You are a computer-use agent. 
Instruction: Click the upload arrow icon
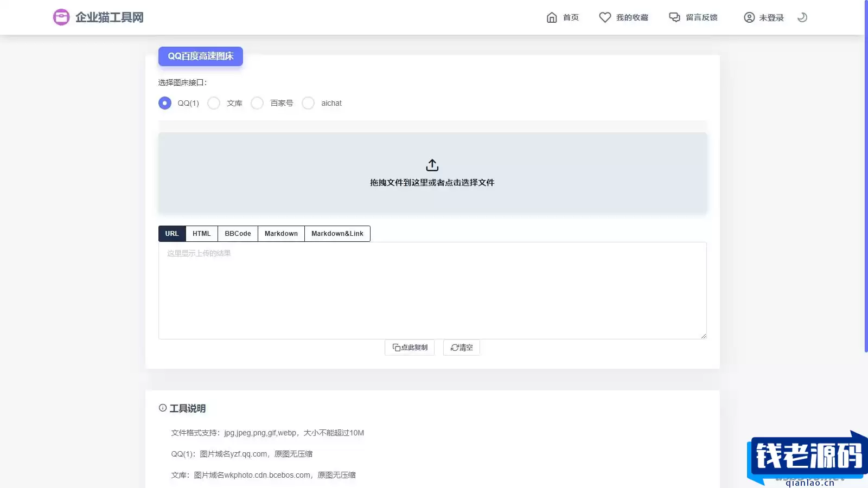tap(432, 165)
